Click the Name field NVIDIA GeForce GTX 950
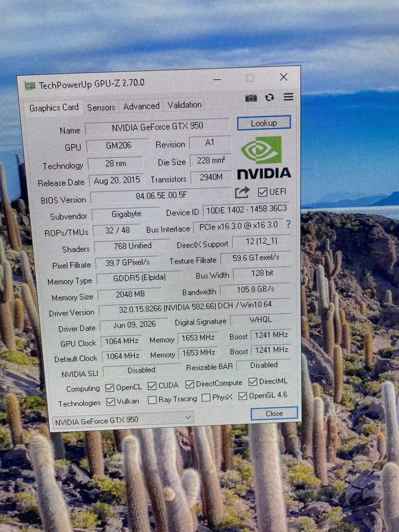 point(157,127)
